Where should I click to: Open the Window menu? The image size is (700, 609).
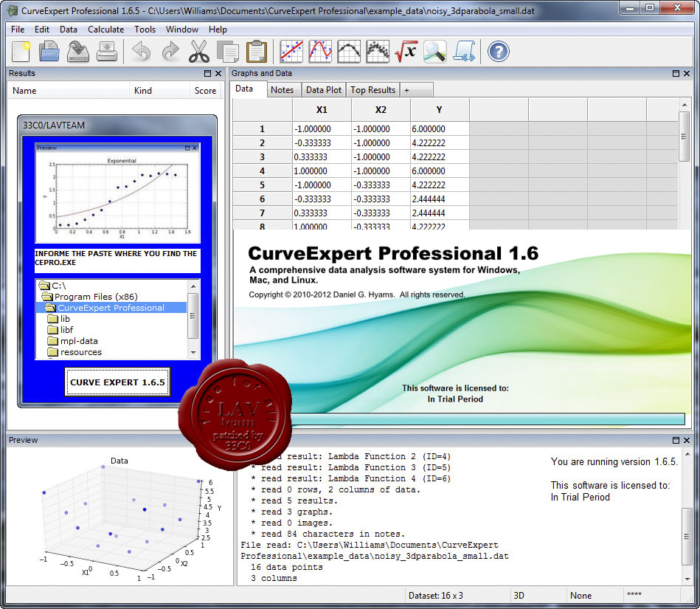pos(182,30)
